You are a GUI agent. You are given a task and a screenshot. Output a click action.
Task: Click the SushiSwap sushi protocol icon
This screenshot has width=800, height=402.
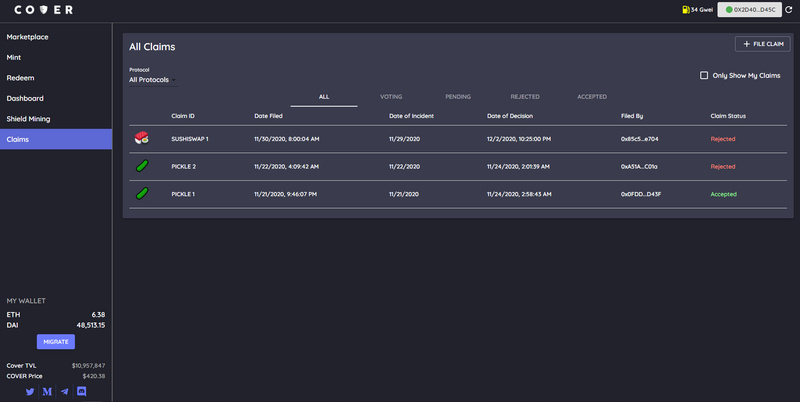(142, 138)
